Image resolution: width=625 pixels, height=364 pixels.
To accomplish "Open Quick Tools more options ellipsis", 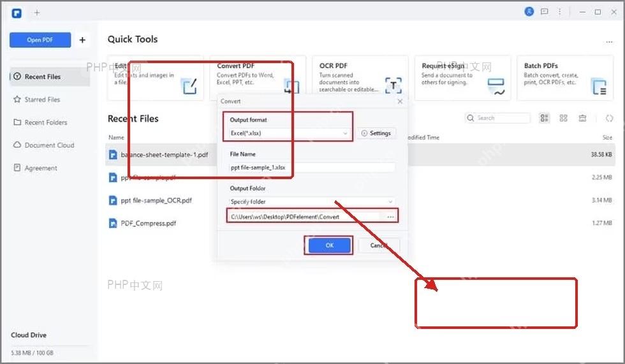I will click(609, 41).
